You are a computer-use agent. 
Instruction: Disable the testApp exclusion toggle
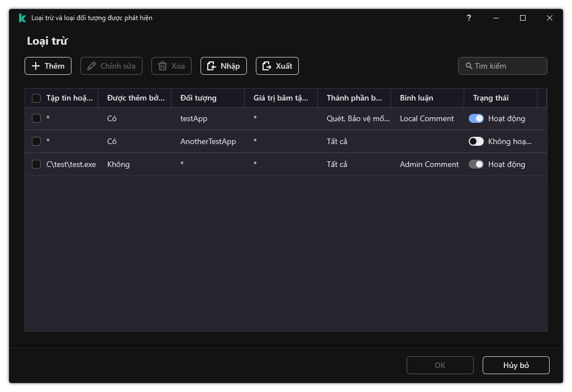click(x=476, y=118)
